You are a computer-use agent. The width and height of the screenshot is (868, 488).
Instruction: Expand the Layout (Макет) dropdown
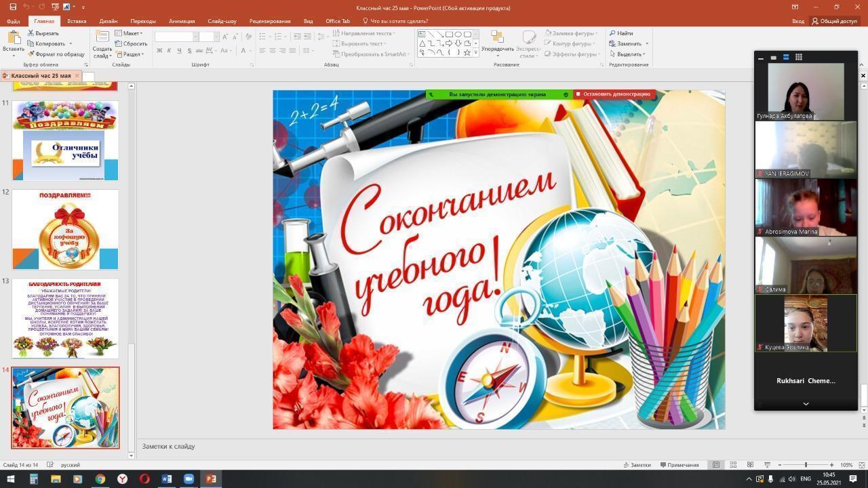pyautogui.click(x=129, y=33)
